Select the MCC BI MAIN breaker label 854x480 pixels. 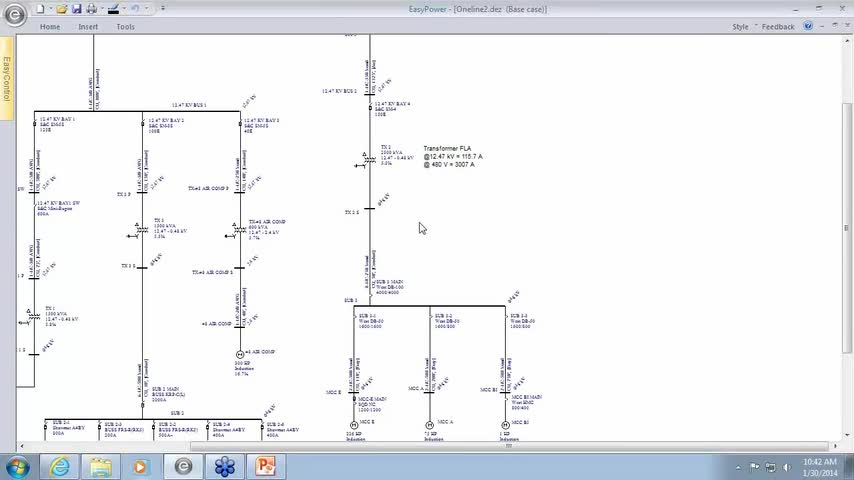pos(527,402)
